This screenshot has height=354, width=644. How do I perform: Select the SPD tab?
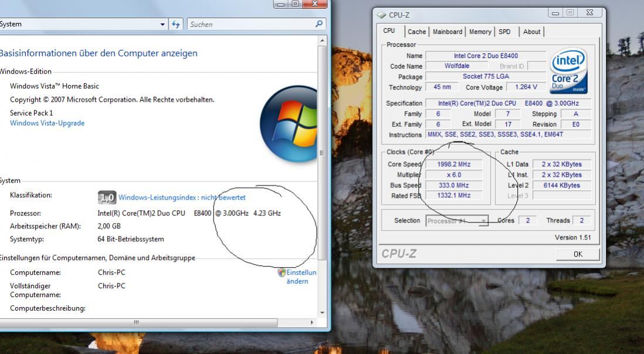[504, 32]
